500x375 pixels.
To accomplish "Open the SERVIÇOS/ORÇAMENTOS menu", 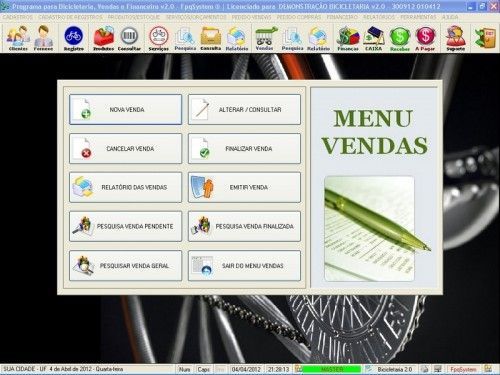I will coord(196,17).
